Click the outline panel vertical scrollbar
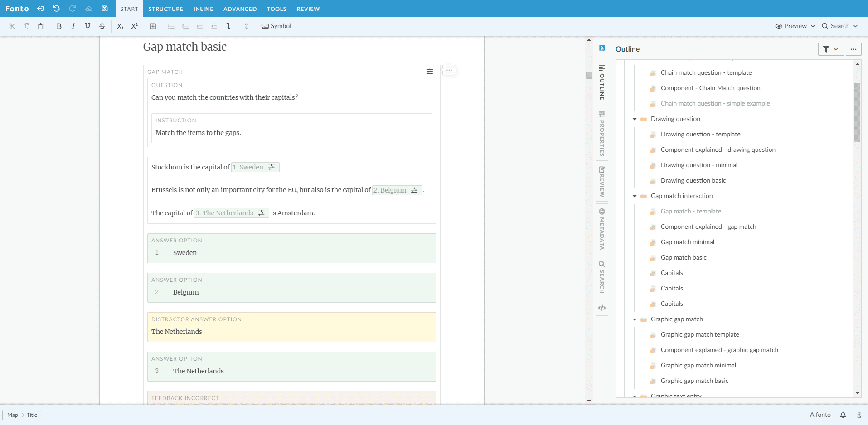Viewport: 868px width, 425px height. click(x=857, y=113)
